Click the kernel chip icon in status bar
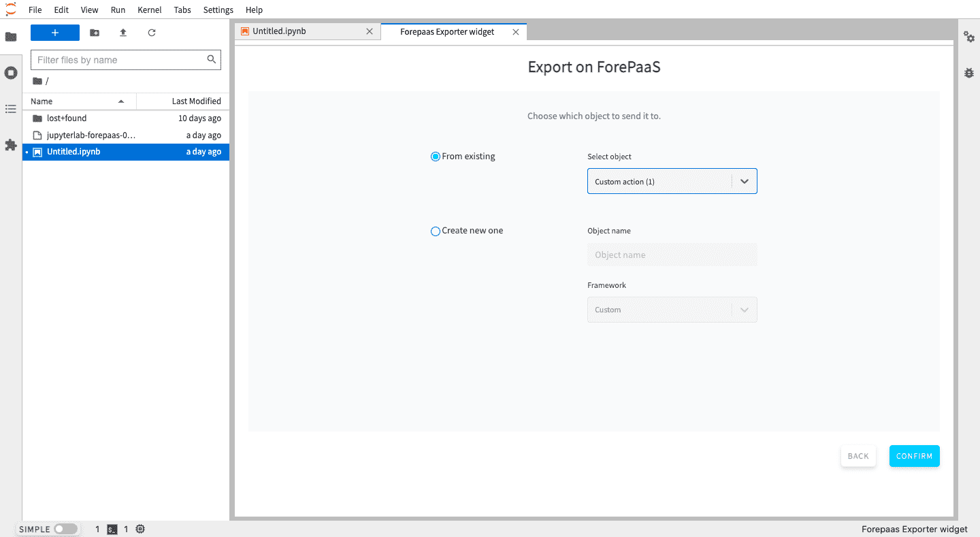980x537 pixels. (140, 529)
